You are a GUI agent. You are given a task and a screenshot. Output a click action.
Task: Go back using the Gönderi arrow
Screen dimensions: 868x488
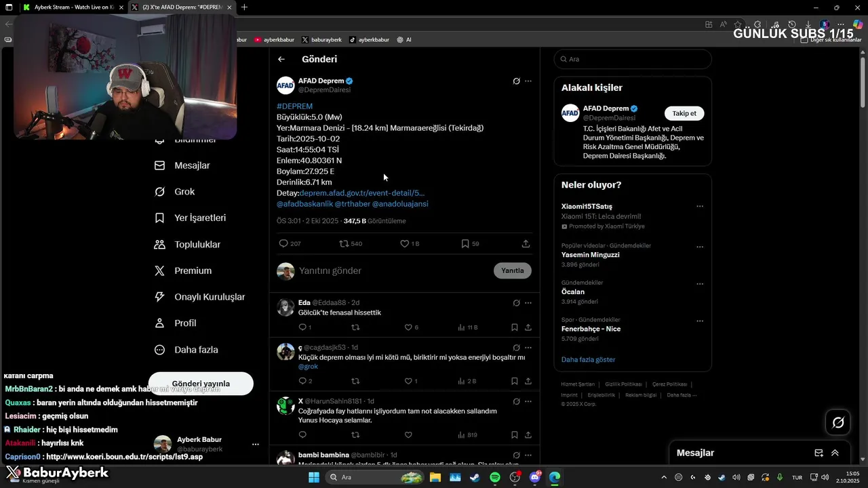[x=281, y=59]
